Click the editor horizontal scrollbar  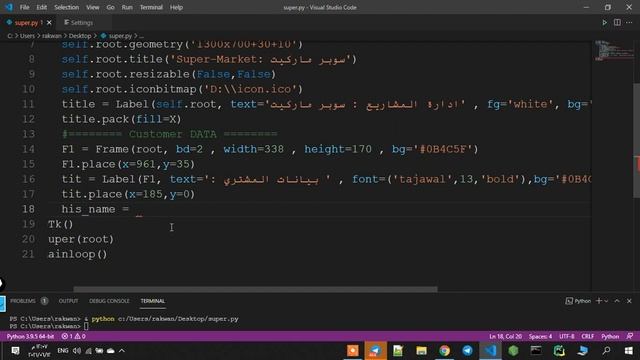click(x=255, y=289)
